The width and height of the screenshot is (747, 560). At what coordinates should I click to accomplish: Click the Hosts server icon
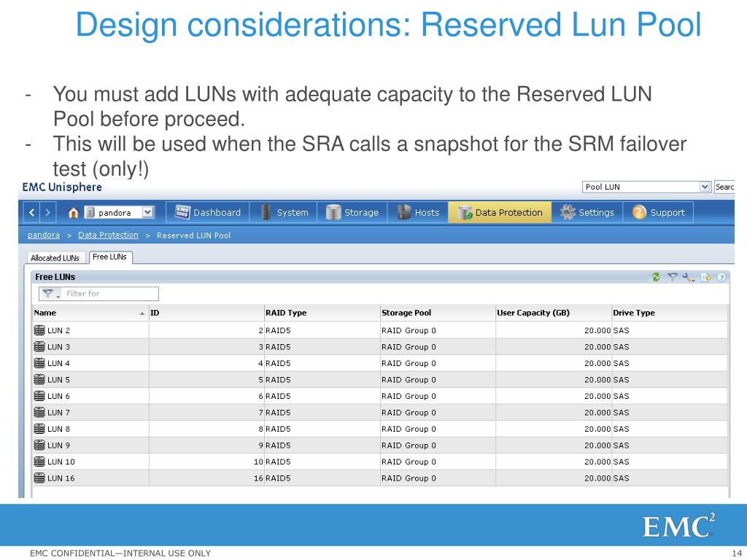tap(404, 212)
